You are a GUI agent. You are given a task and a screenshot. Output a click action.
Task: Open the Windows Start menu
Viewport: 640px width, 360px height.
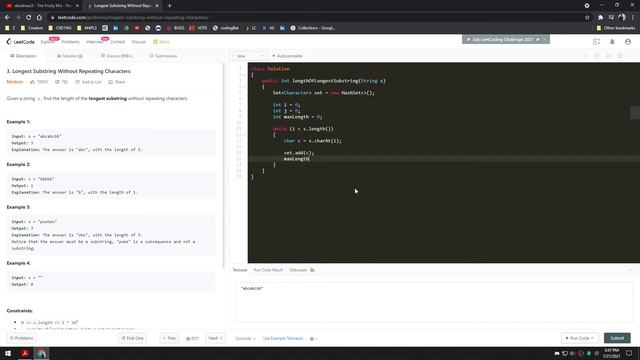(8, 353)
